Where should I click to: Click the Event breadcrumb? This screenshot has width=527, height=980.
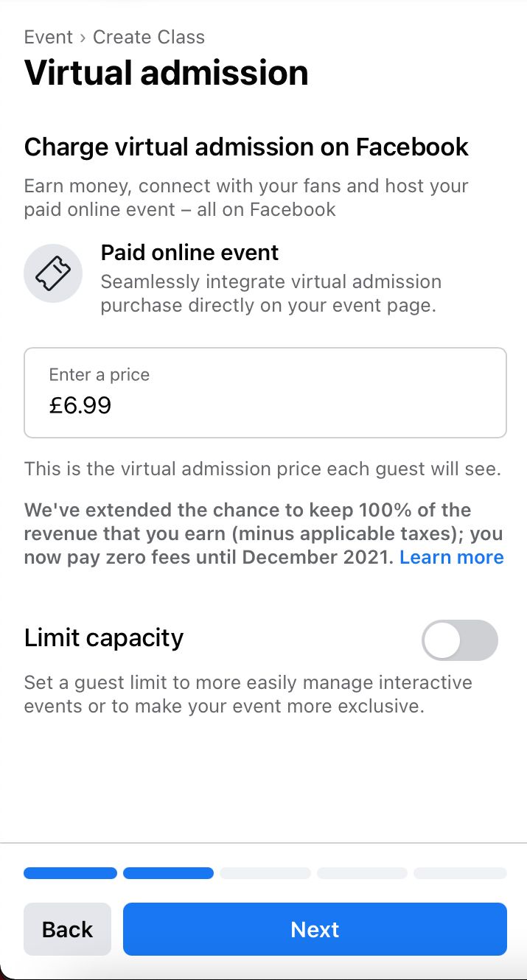tap(48, 37)
